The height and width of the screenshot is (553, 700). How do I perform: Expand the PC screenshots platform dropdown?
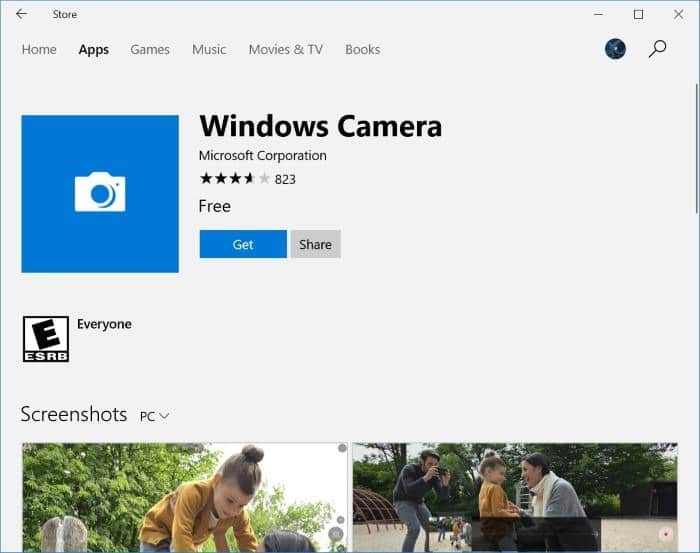coord(154,416)
